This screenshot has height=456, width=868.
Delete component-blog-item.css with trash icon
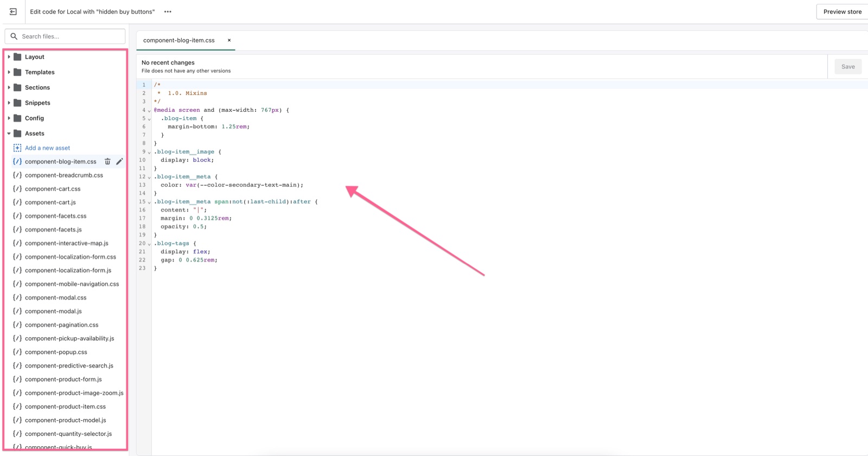coord(107,161)
